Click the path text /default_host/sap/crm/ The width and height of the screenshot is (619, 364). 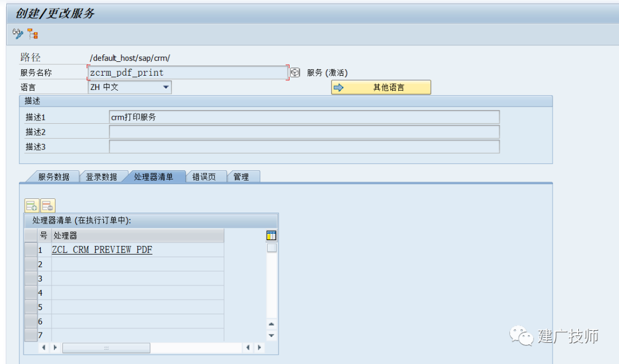(x=130, y=58)
